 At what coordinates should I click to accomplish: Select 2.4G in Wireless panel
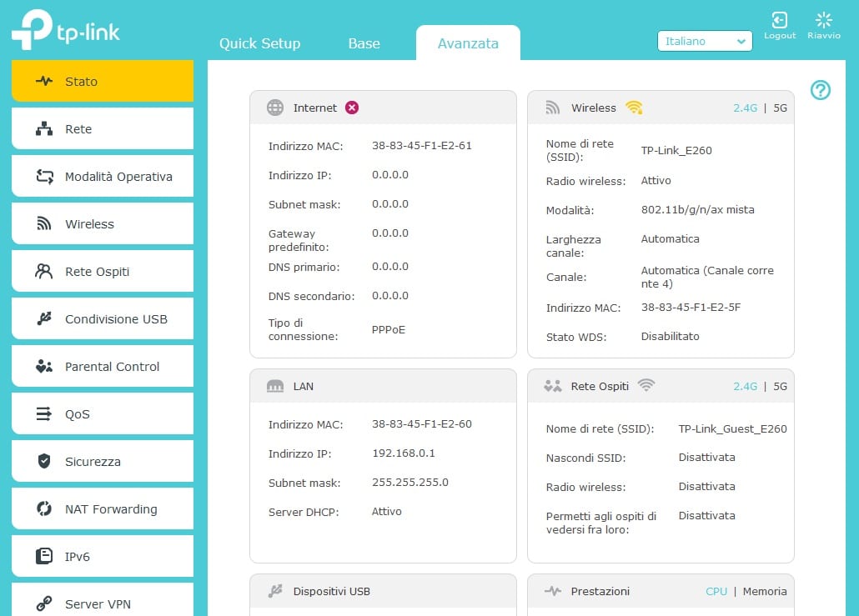pyautogui.click(x=745, y=108)
